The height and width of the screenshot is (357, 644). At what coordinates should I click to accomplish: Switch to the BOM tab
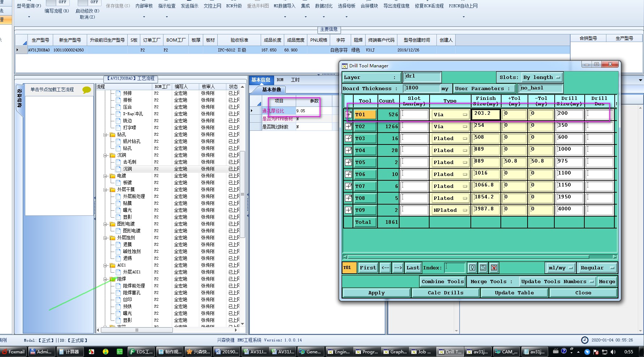pyautogui.click(x=280, y=80)
